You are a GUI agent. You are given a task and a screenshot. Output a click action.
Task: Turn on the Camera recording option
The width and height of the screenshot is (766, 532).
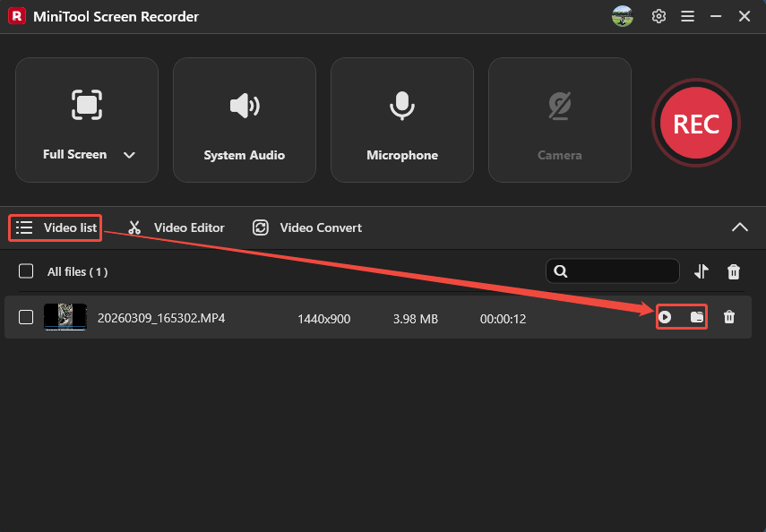559,120
